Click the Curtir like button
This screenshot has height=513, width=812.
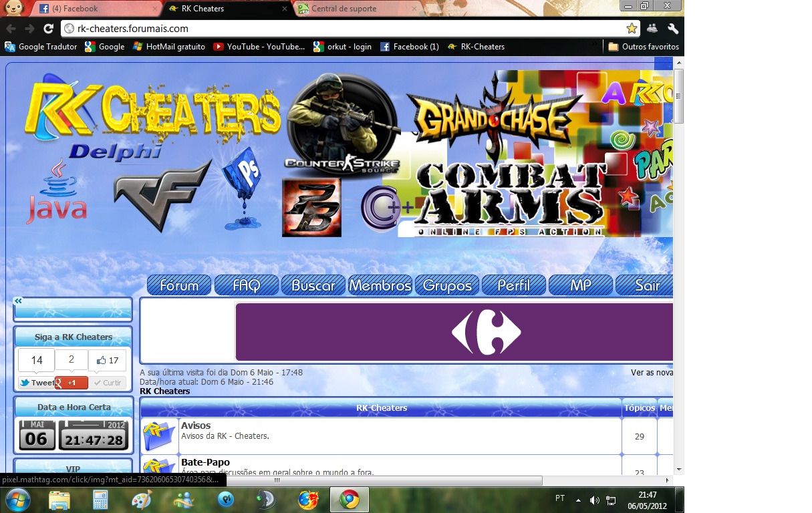pyautogui.click(x=108, y=383)
